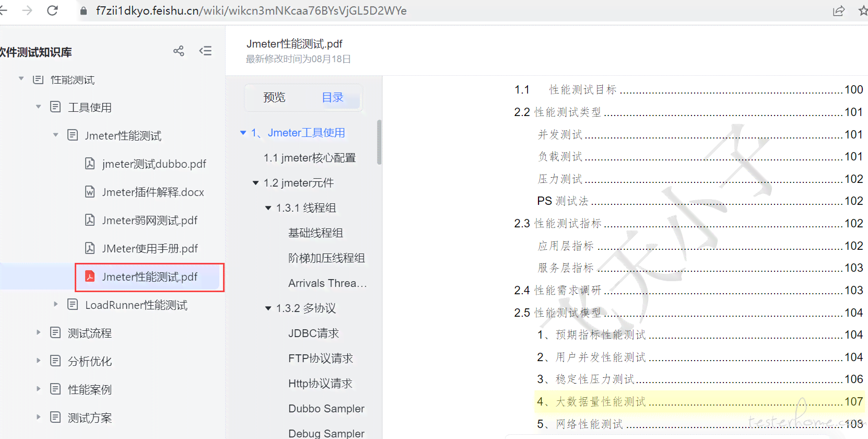Image resolution: width=868 pixels, height=439 pixels.
Task: Expand the 性能案例 tree node
Action: 38,389
